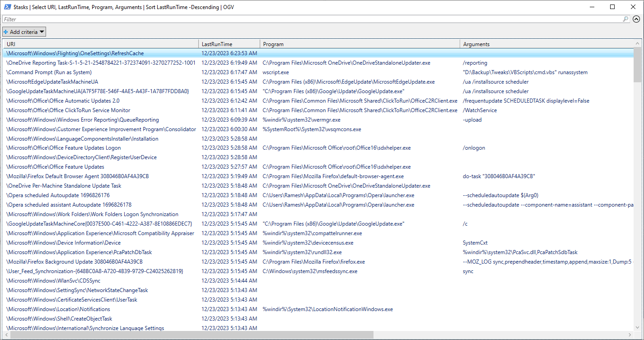Select the OneDrive Per-Machine Standalone Update Task row
The height and width of the screenshot is (340, 644).
318,186
